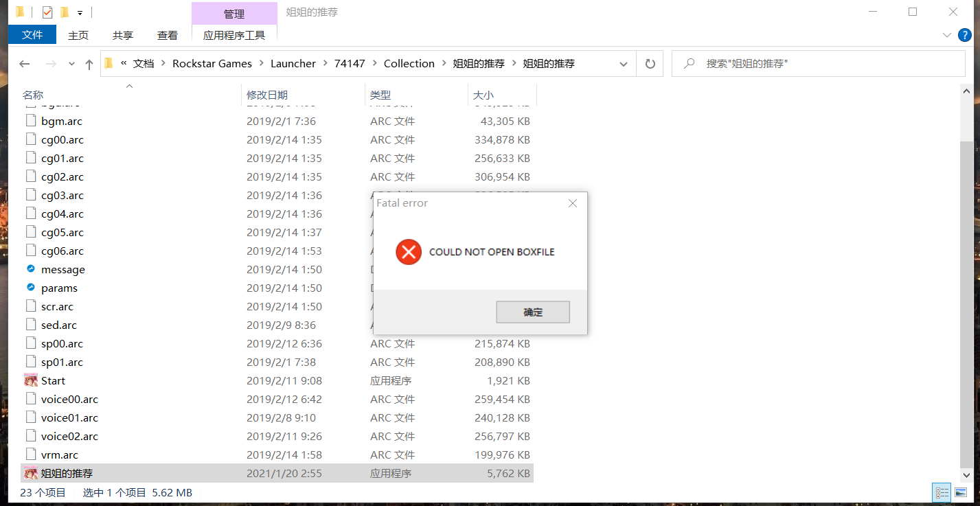Image resolution: width=980 pixels, height=506 pixels.
Task: Open the recent locations dropdown arrow
Action: [71, 63]
